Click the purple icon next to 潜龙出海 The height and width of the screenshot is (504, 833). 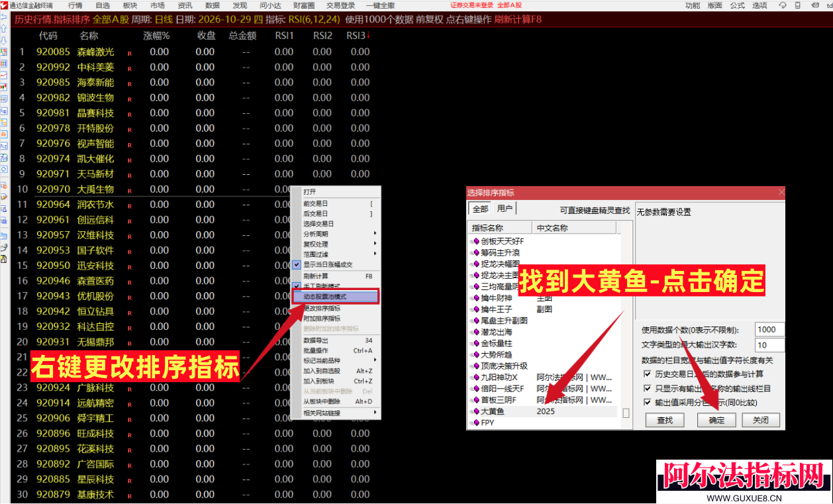[x=474, y=332]
